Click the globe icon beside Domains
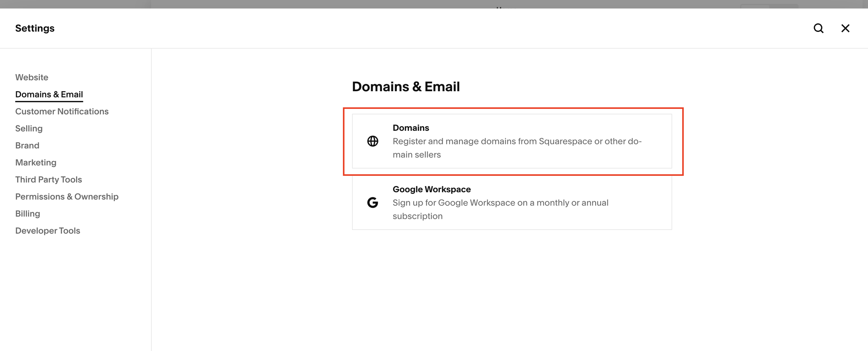868x351 pixels. [x=373, y=141]
